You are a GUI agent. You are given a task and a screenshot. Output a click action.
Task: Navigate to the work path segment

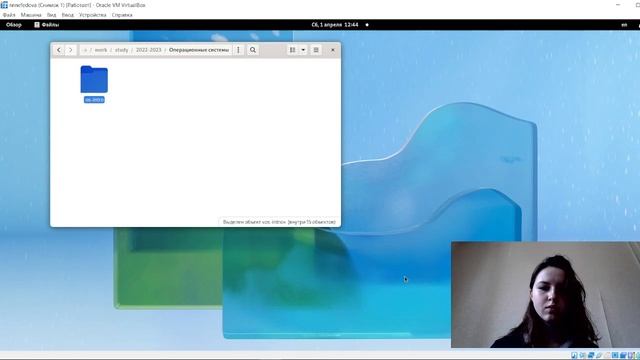(x=101, y=50)
